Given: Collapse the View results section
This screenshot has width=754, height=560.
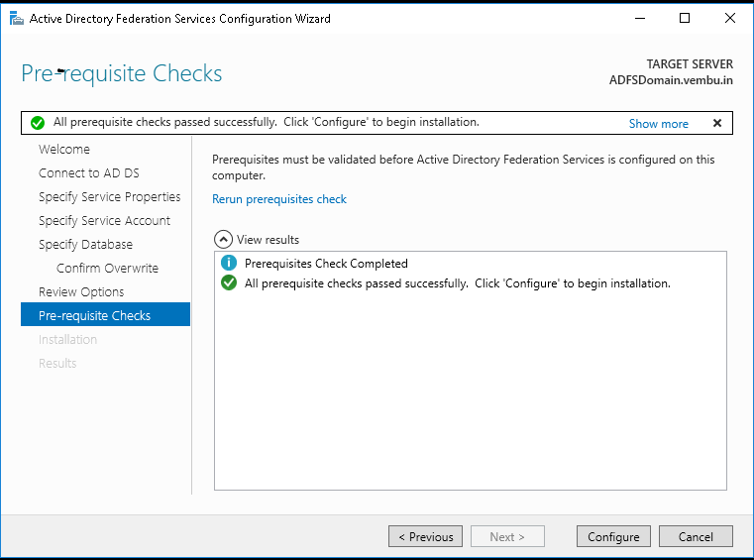Looking at the screenshot, I should point(223,239).
